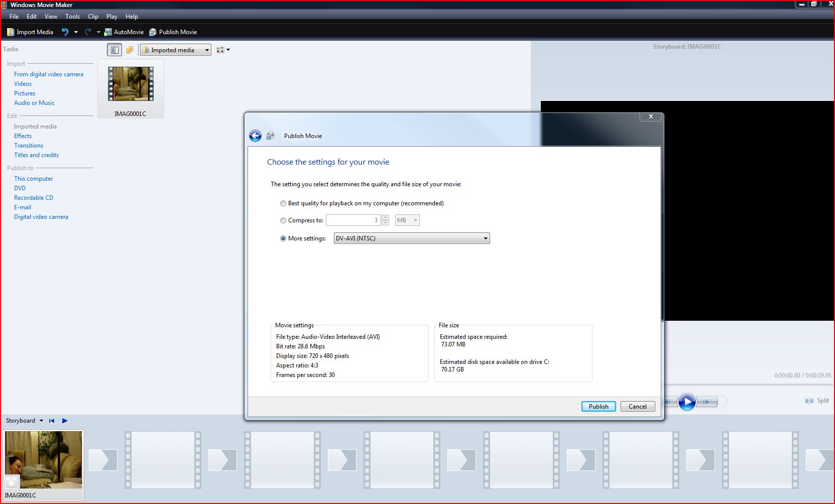Open the Edit menu
This screenshot has width=835, height=504.
[32, 17]
